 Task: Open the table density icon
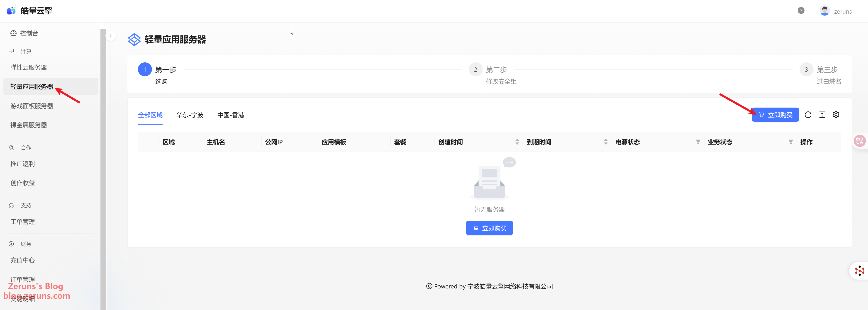[x=822, y=115]
